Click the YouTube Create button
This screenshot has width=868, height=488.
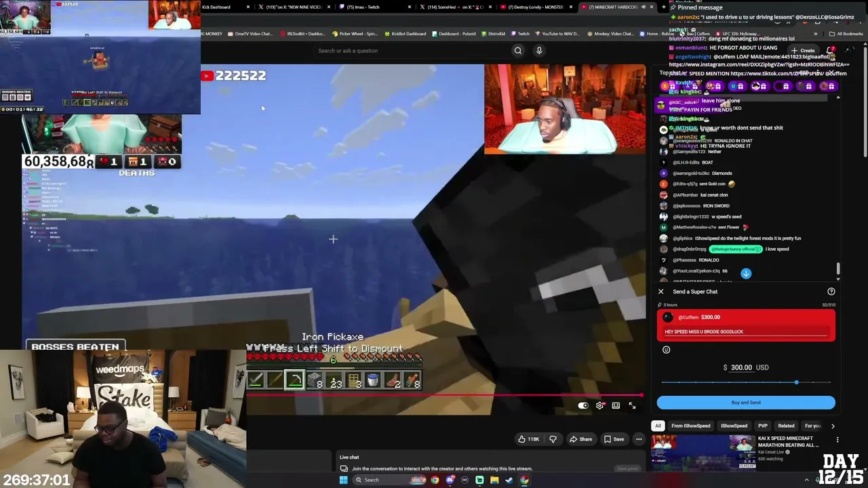804,50
